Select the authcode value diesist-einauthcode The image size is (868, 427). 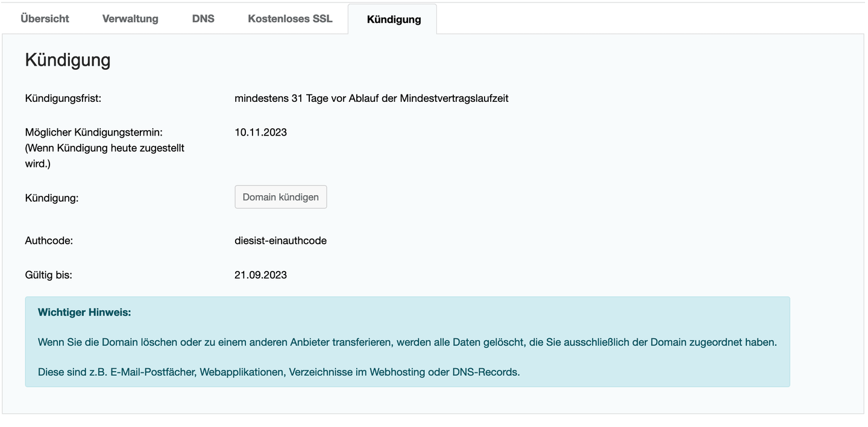(281, 241)
